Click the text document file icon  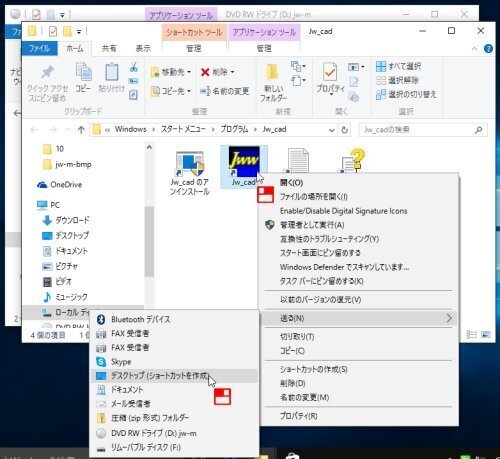[x=297, y=160]
